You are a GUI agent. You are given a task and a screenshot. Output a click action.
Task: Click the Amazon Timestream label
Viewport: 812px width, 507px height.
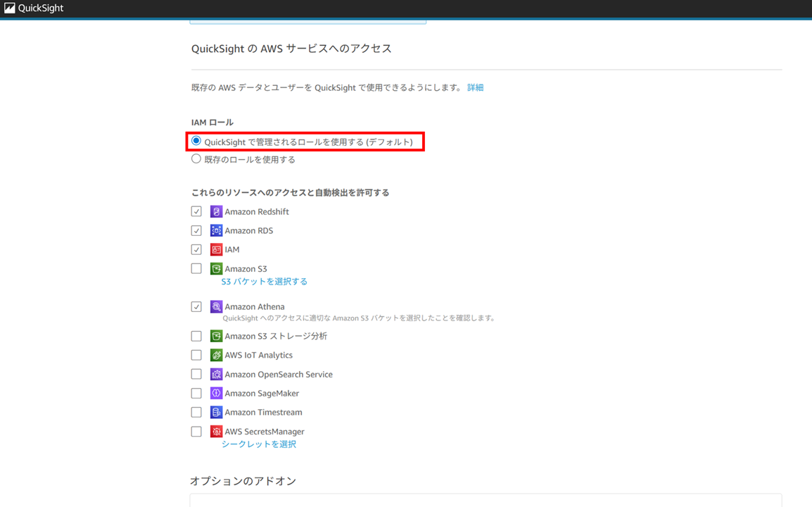[263, 412]
